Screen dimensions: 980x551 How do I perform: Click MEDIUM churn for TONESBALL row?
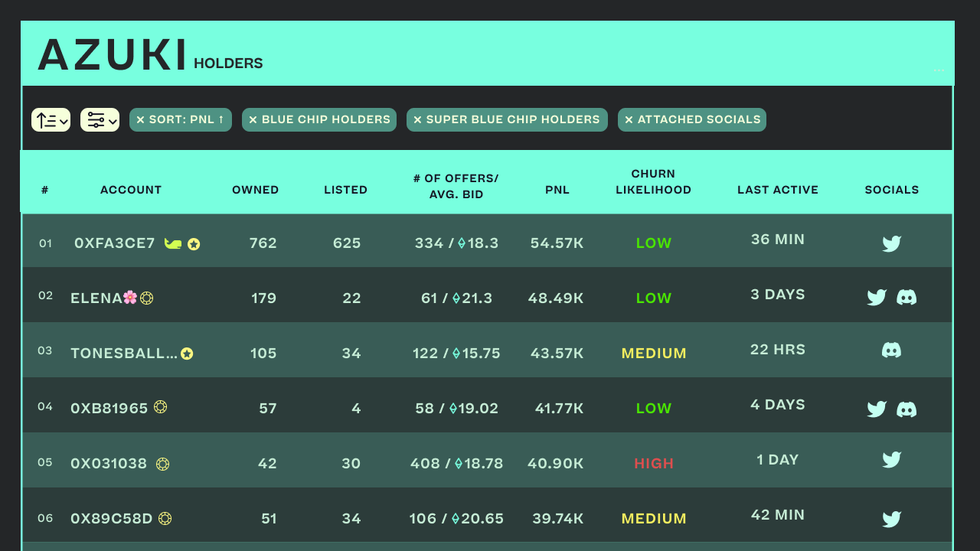pyautogui.click(x=654, y=354)
